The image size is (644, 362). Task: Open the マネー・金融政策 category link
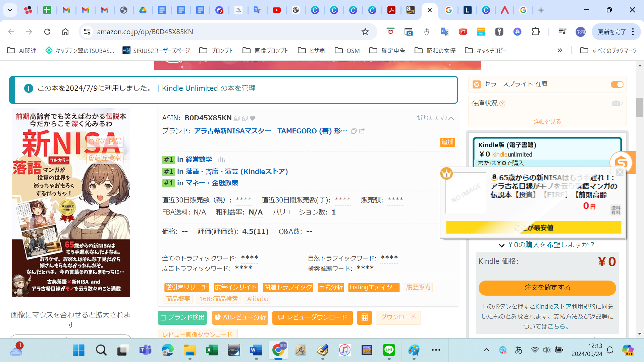point(212,183)
